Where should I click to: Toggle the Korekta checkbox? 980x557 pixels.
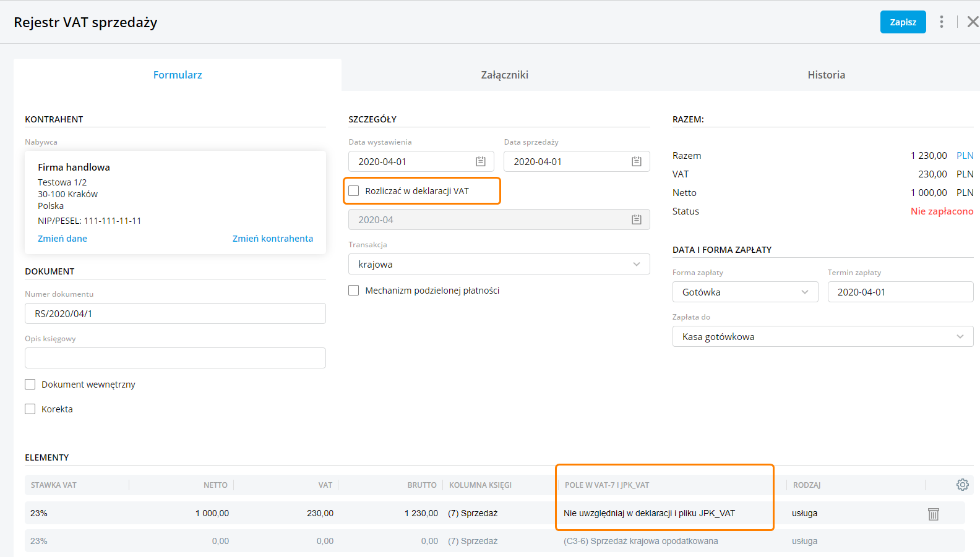[30, 409]
